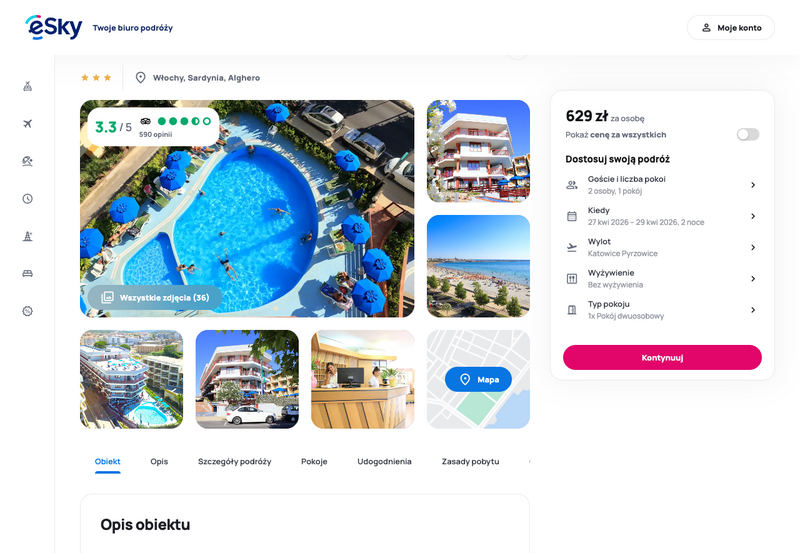
Task: Open the Mapa map thumbnail
Action: click(x=478, y=379)
